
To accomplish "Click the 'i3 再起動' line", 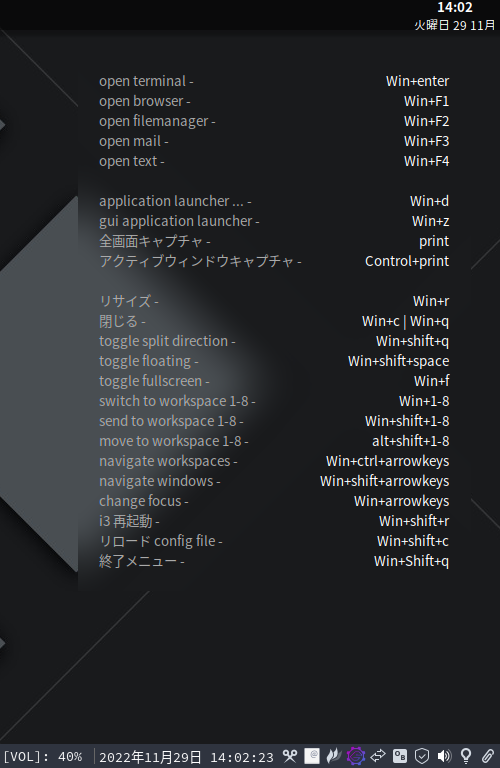I will (129, 521).
